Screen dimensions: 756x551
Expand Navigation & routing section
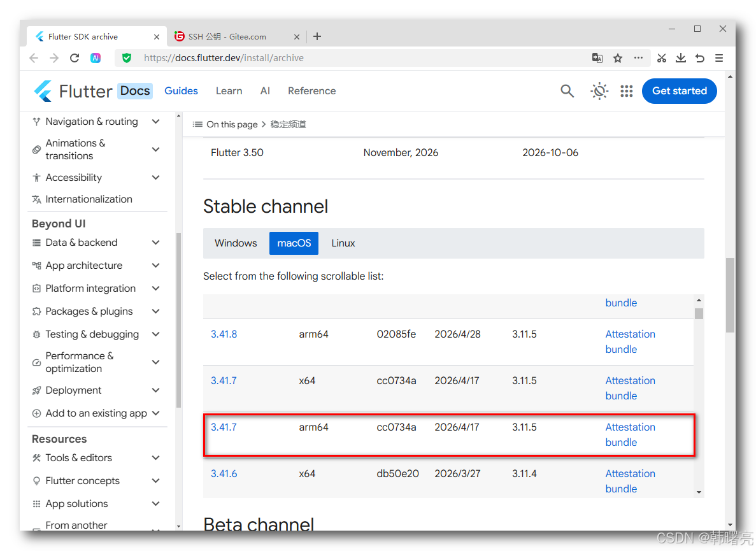point(156,122)
